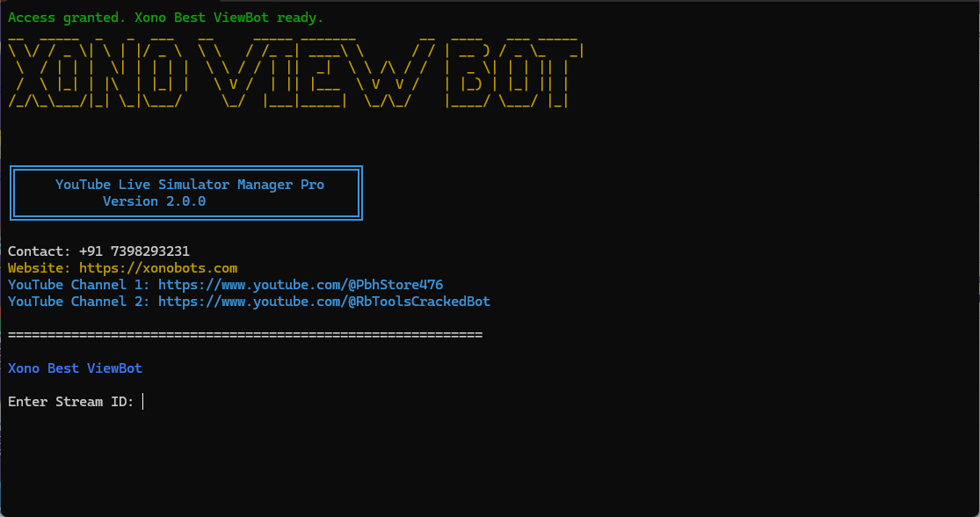The image size is (980, 517).
Task: Open the xonobots.com website link
Action: tap(156, 267)
